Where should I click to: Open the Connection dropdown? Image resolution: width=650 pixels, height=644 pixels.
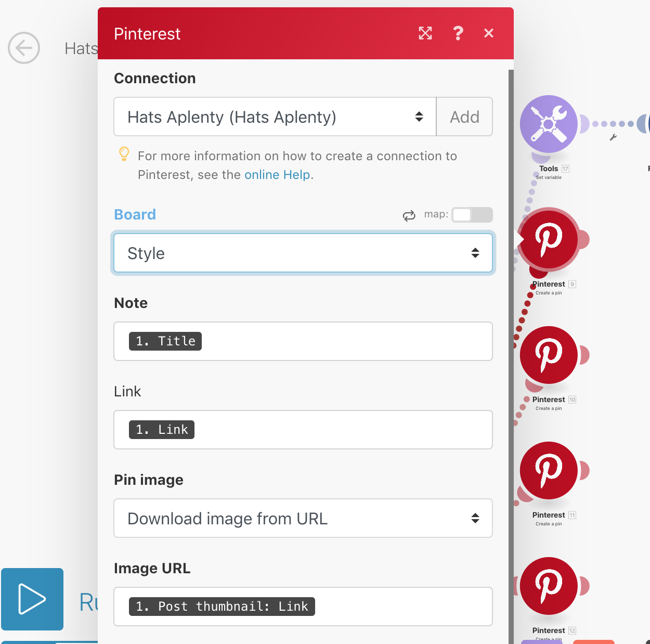coord(275,117)
